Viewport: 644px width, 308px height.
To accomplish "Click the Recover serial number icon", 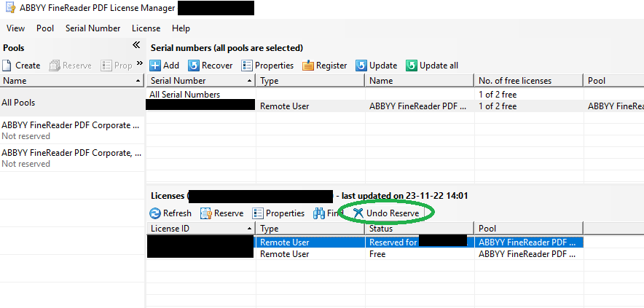I will coord(194,66).
